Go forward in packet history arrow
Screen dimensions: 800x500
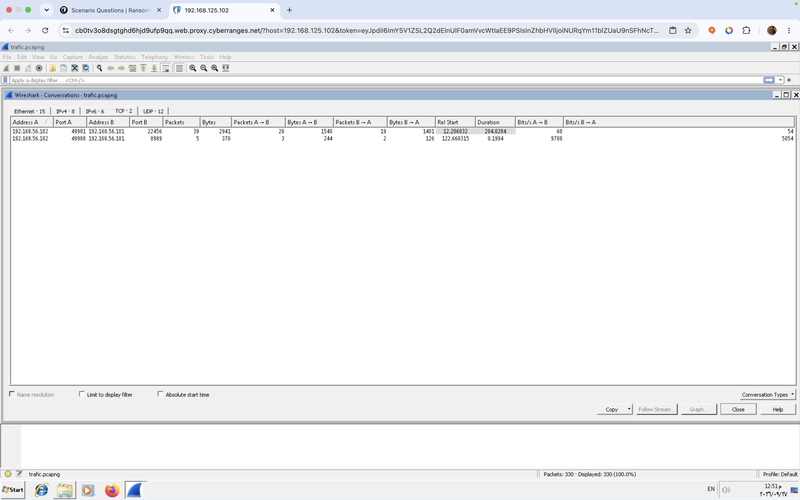coord(121,68)
